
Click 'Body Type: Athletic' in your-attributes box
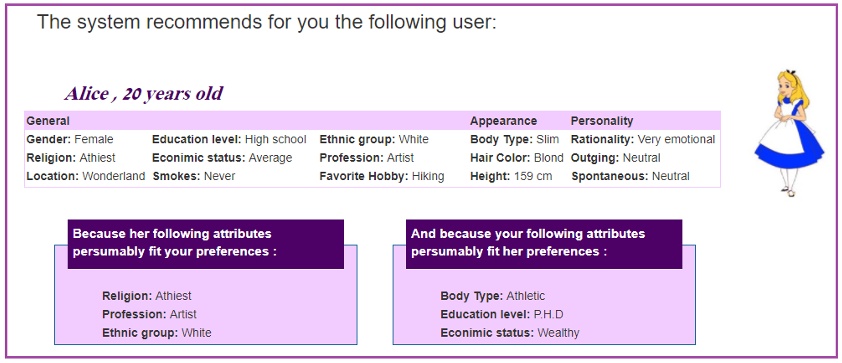492,296
